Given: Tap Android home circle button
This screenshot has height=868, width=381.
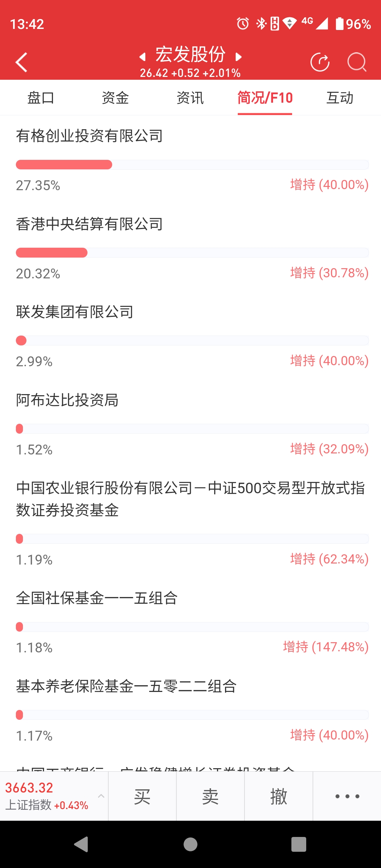Looking at the screenshot, I should pyautogui.click(x=190, y=844).
